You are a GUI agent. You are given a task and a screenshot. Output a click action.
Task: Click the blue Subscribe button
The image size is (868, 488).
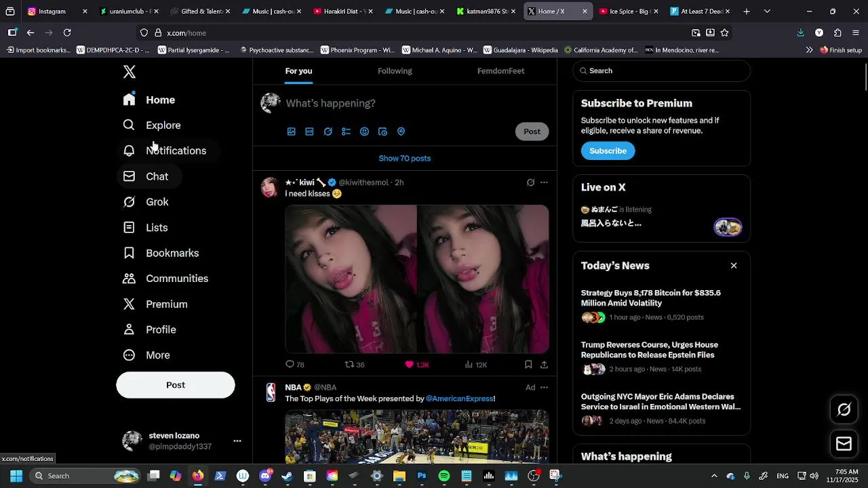pos(608,151)
